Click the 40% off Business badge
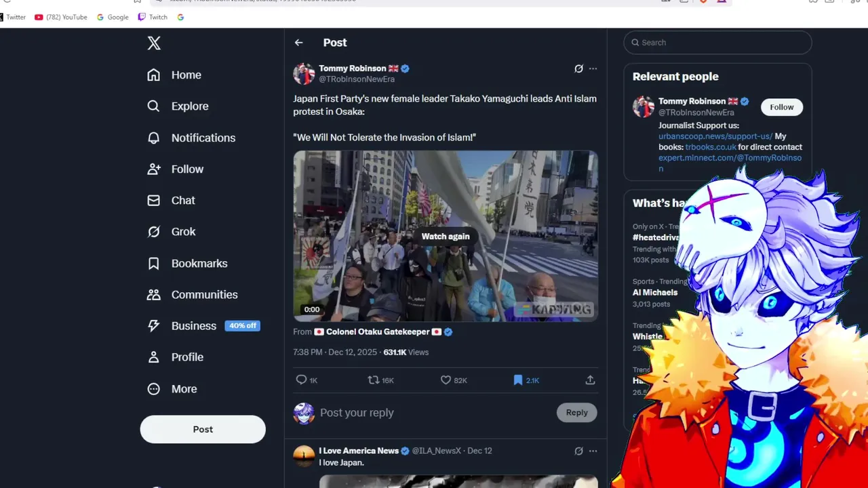The width and height of the screenshot is (868, 488). pos(242,326)
